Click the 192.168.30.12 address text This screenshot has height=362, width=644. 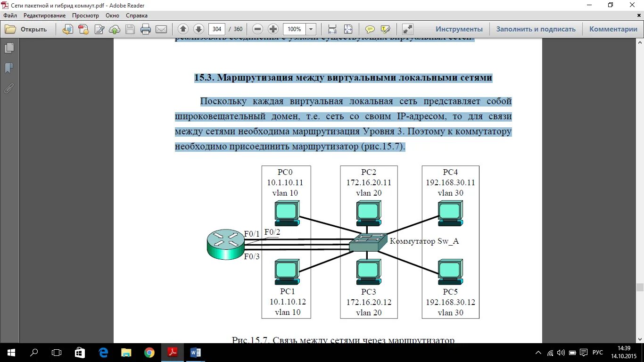tap(450, 303)
